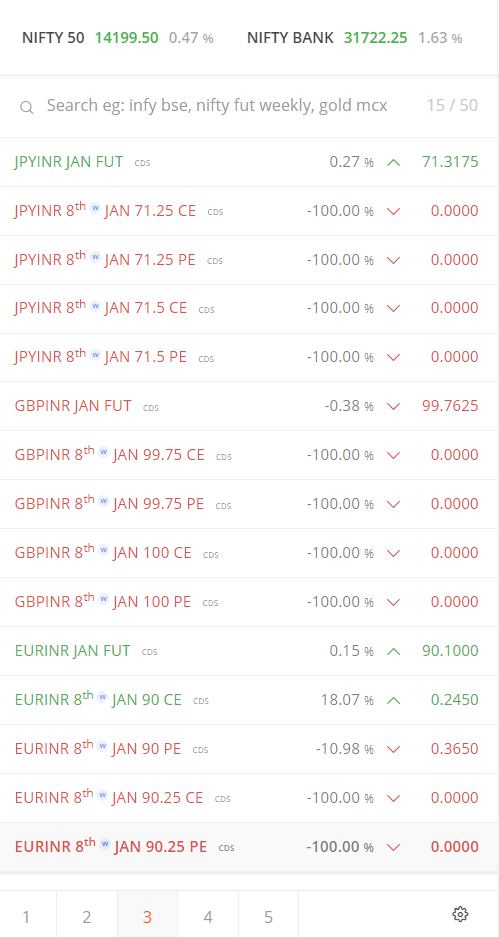Select JPYINR 8th JAN 71.5 PE row

(249, 357)
